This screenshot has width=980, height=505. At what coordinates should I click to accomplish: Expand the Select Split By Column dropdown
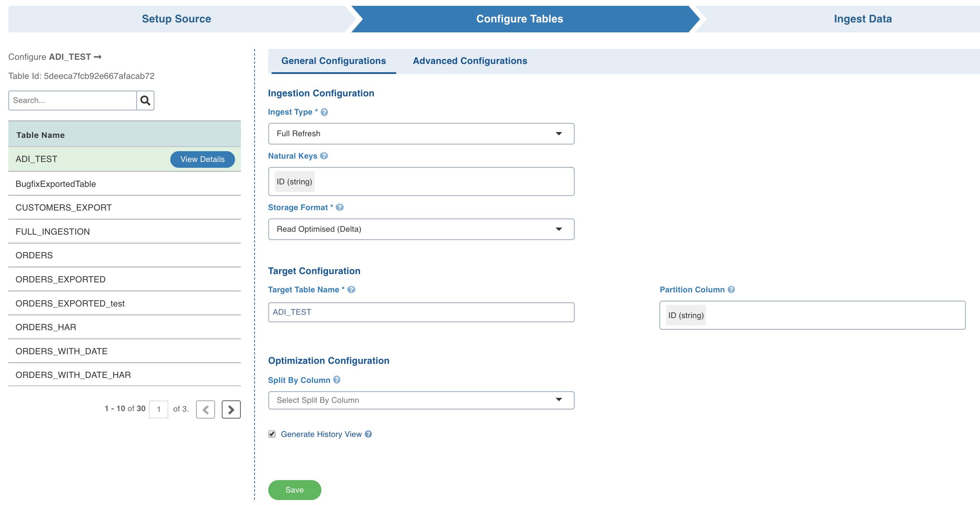[421, 400]
